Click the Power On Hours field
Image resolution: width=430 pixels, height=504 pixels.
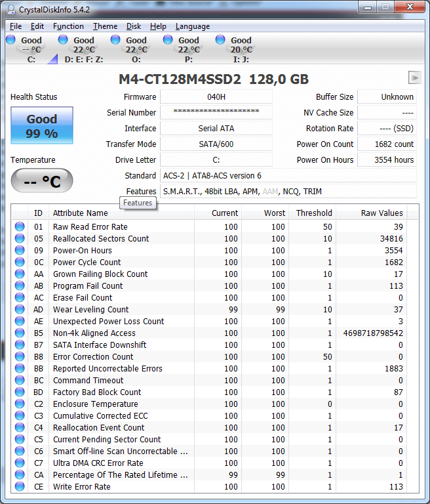click(387, 159)
